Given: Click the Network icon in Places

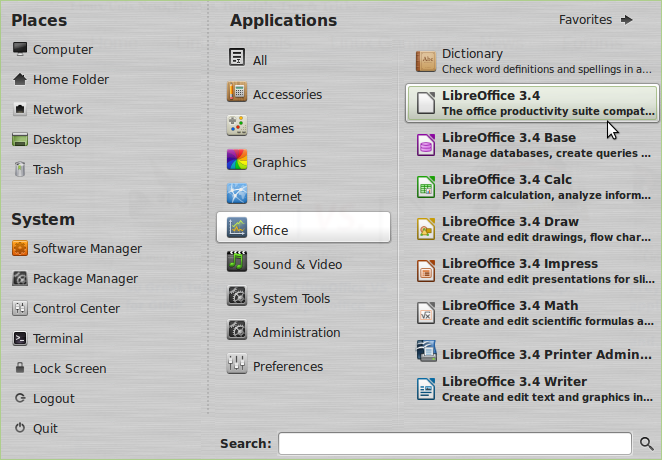Looking at the screenshot, I should (x=20, y=109).
